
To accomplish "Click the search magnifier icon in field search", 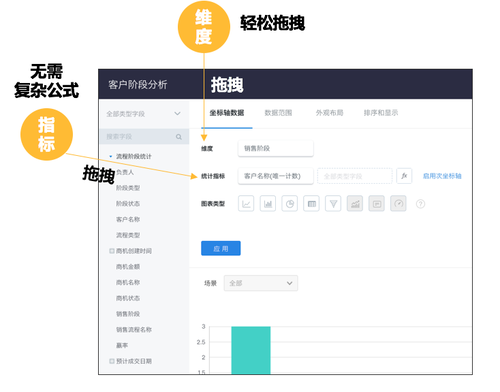I will 179,137.
